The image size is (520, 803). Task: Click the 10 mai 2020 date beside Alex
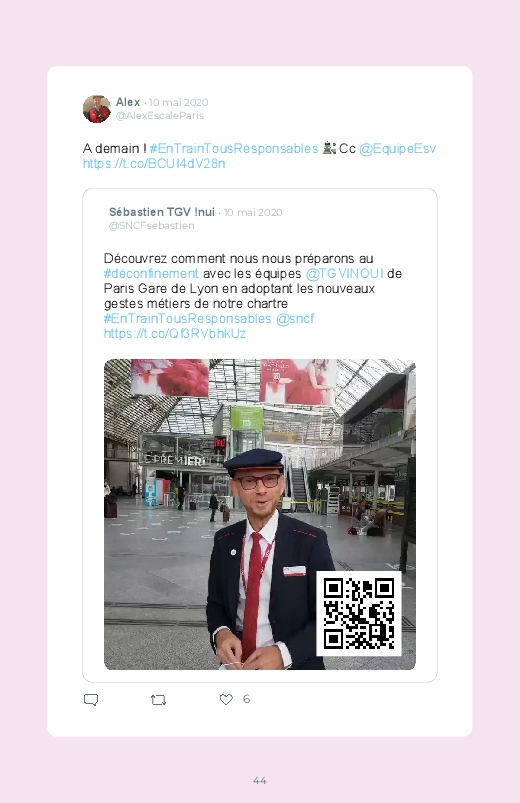click(179, 102)
